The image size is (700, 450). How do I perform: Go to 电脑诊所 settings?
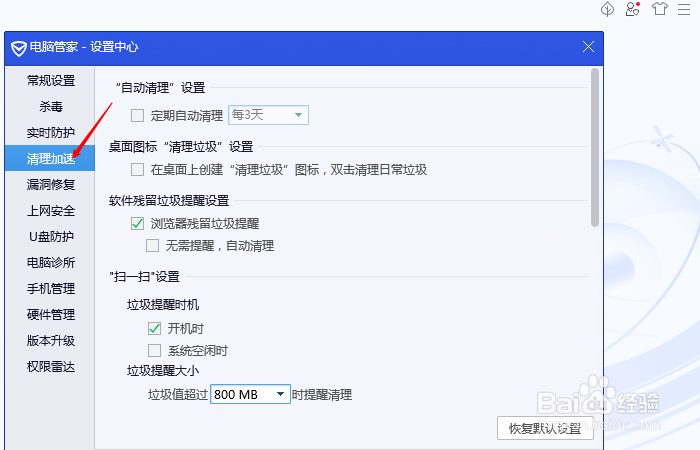(51, 262)
